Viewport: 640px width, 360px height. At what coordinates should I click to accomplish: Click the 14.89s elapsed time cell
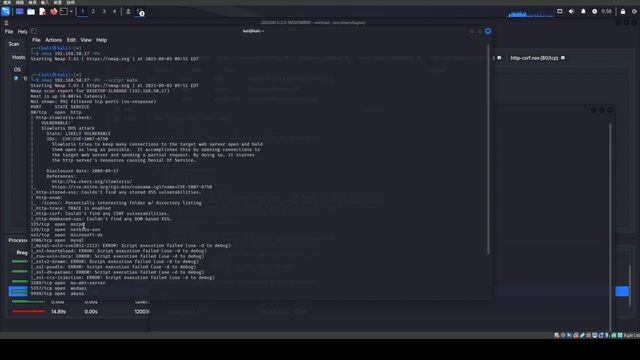click(x=58, y=311)
